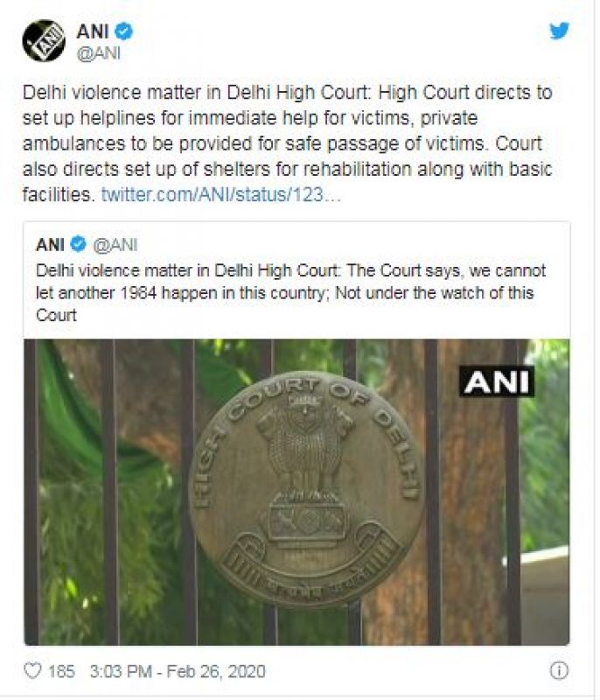Click the verified badge in quoted tweet

(x=79, y=244)
